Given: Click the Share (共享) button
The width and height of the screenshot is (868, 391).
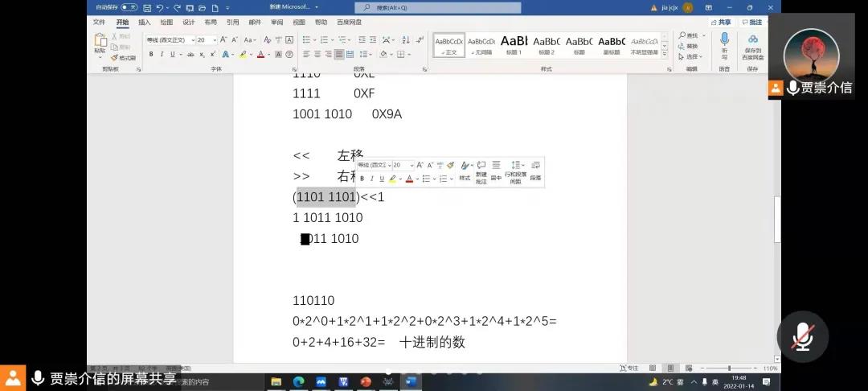Looking at the screenshot, I should 723,23.
